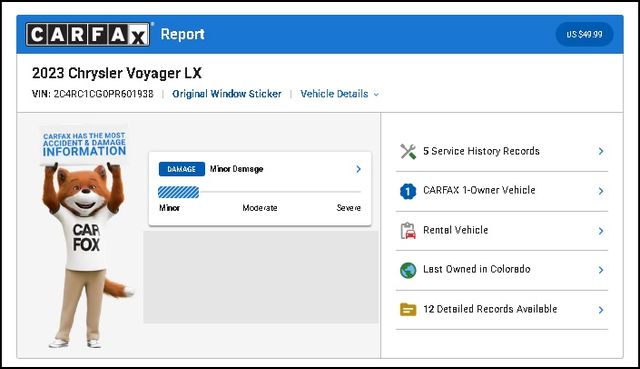Viewport: 640px width, 369px height.
Task: Click the US $49.99 price button
Action: coord(584,34)
